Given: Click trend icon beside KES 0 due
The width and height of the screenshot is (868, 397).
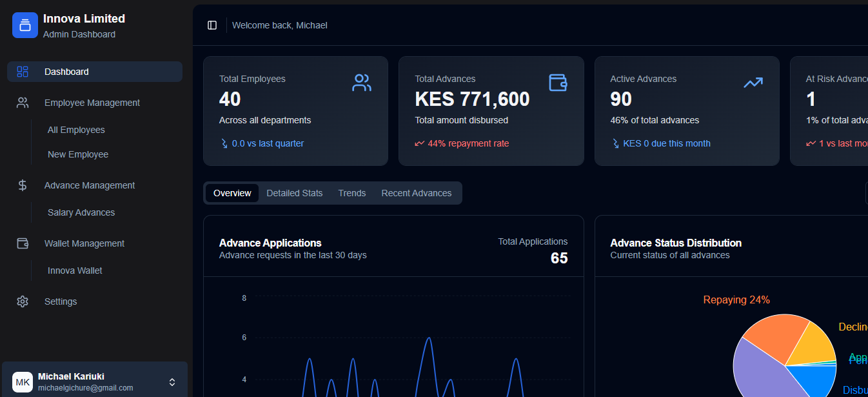Looking at the screenshot, I should [615, 143].
